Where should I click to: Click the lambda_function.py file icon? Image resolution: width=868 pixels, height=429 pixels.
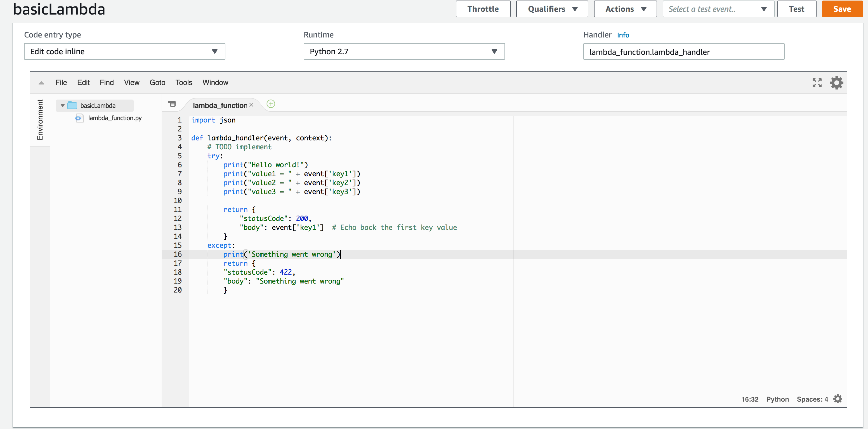point(79,118)
